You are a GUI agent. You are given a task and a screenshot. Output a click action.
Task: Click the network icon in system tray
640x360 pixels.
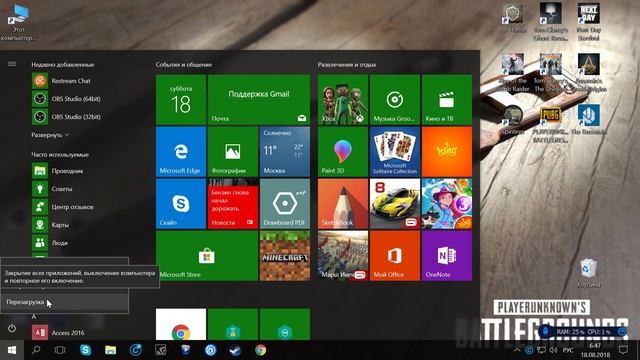(x=541, y=350)
